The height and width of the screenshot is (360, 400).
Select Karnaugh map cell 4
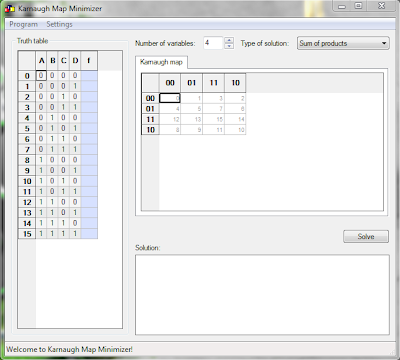170,109
